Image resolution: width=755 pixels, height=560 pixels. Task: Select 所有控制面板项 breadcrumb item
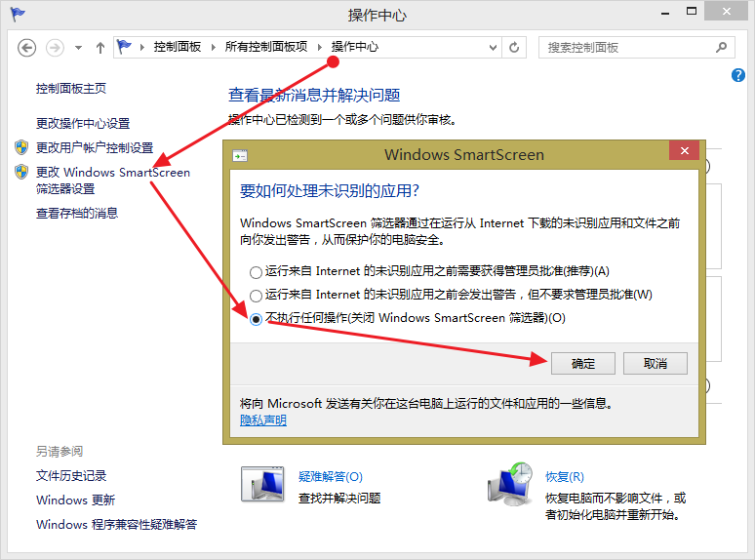[265, 47]
